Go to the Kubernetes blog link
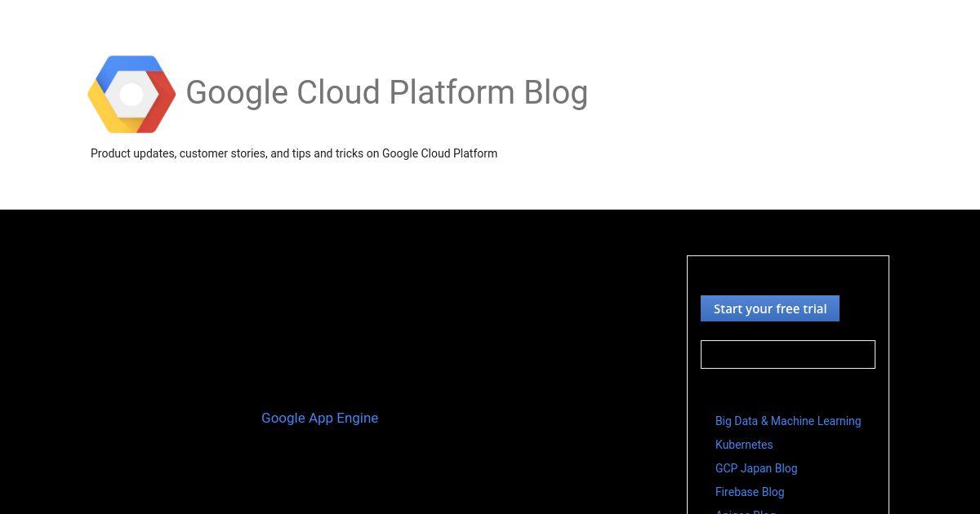The image size is (980, 514). 744,445
